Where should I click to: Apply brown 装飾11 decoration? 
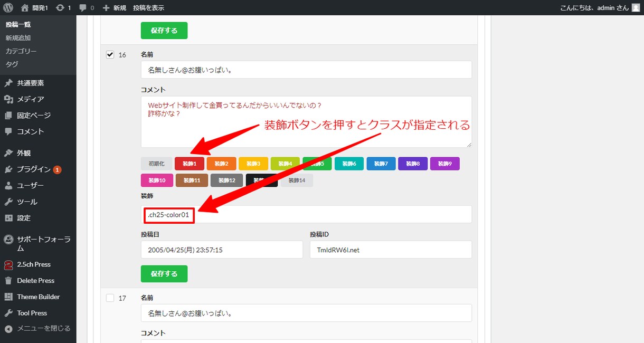click(192, 180)
